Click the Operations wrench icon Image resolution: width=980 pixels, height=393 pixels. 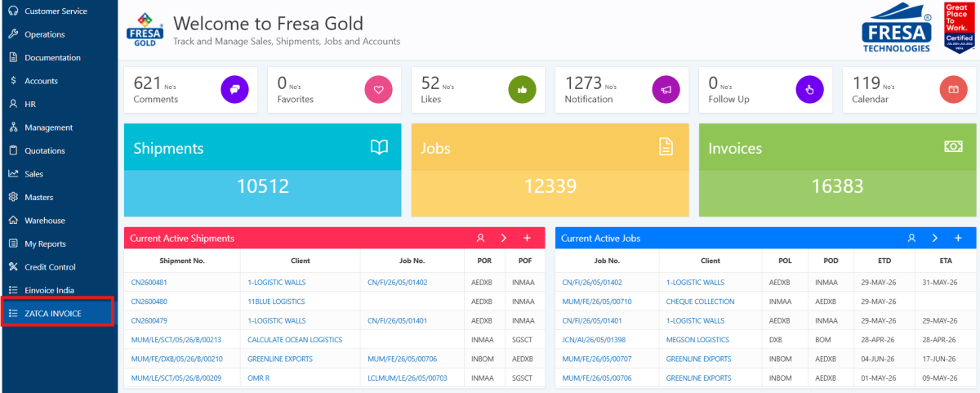pos(13,34)
